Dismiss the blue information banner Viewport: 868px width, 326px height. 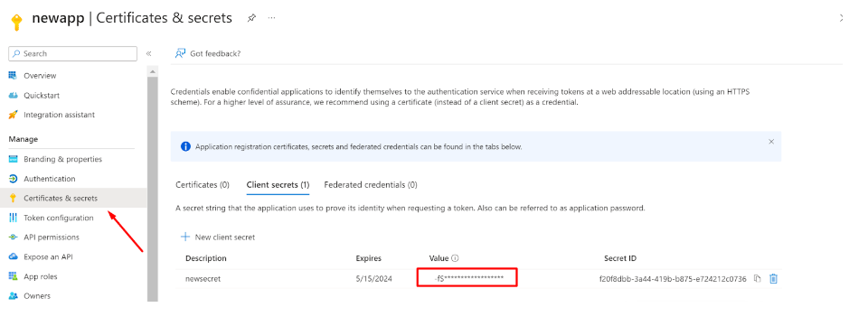[771, 142]
